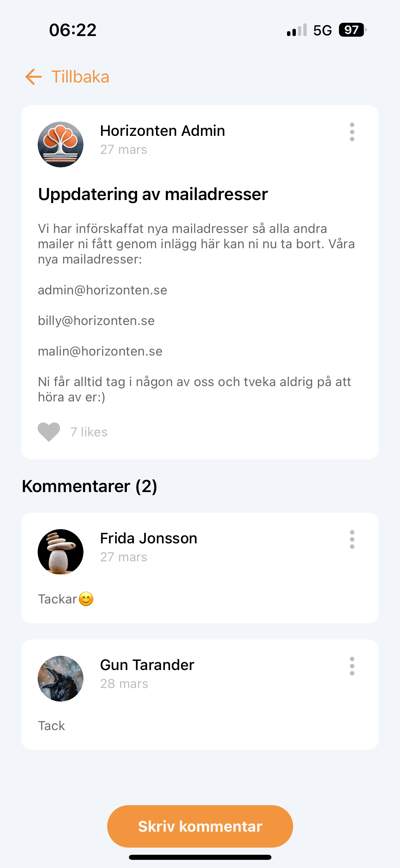The width and height of the screenshot is (400, 868).
Task: Open Horizonten Admin post options menu
Action: click(352, 132)
